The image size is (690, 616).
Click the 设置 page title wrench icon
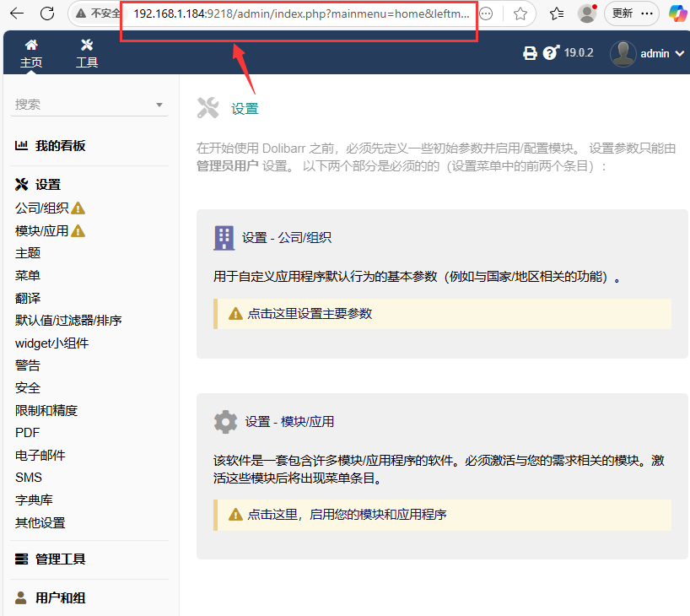point(208,108)
